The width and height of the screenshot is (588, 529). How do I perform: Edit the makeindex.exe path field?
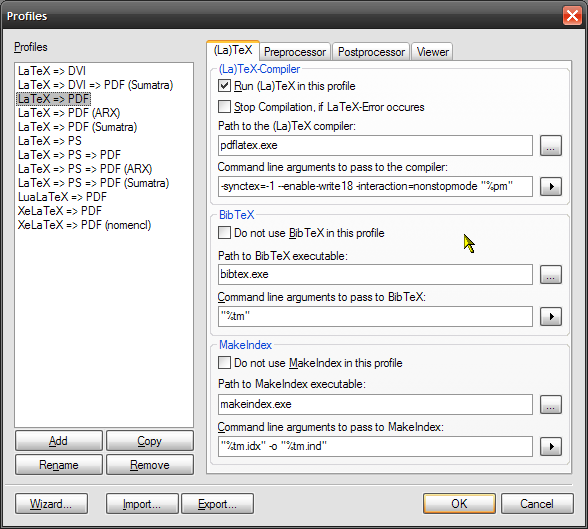(375, 405)
